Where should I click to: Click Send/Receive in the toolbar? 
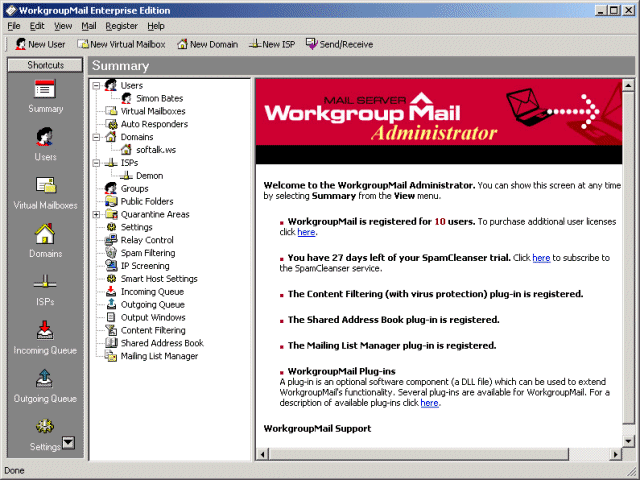click(339, 44)
